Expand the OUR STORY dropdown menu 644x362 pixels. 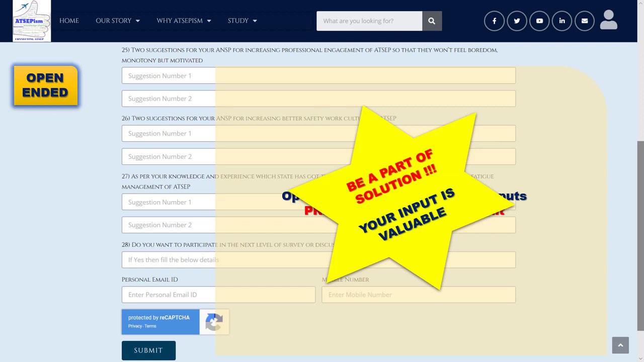click(118, 21)
